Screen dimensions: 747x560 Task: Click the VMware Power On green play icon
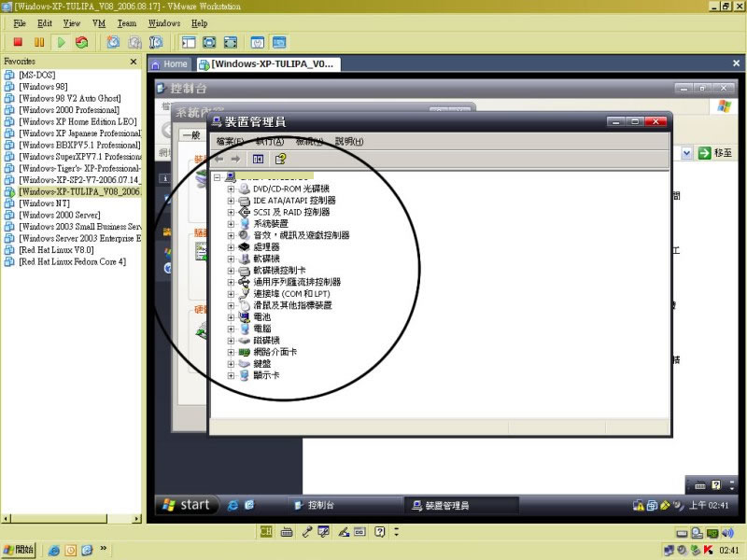[61, 42]
